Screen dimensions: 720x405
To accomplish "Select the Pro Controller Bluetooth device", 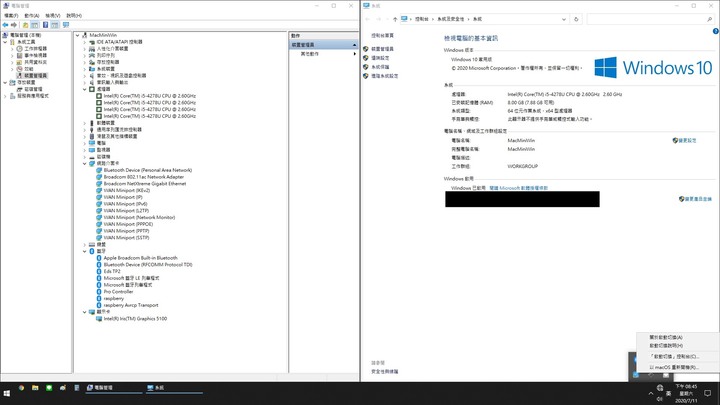I will [x=118, y=292].
